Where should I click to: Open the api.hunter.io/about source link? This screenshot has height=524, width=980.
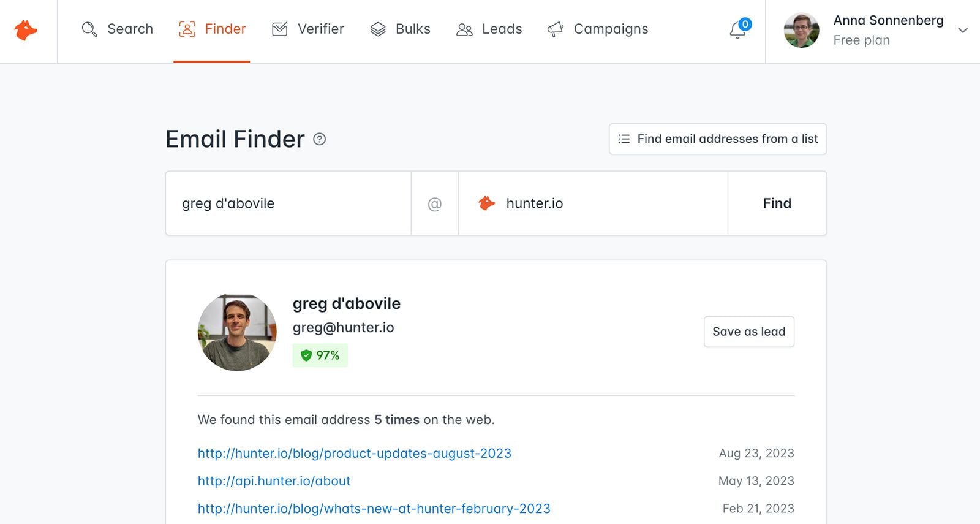274,481
